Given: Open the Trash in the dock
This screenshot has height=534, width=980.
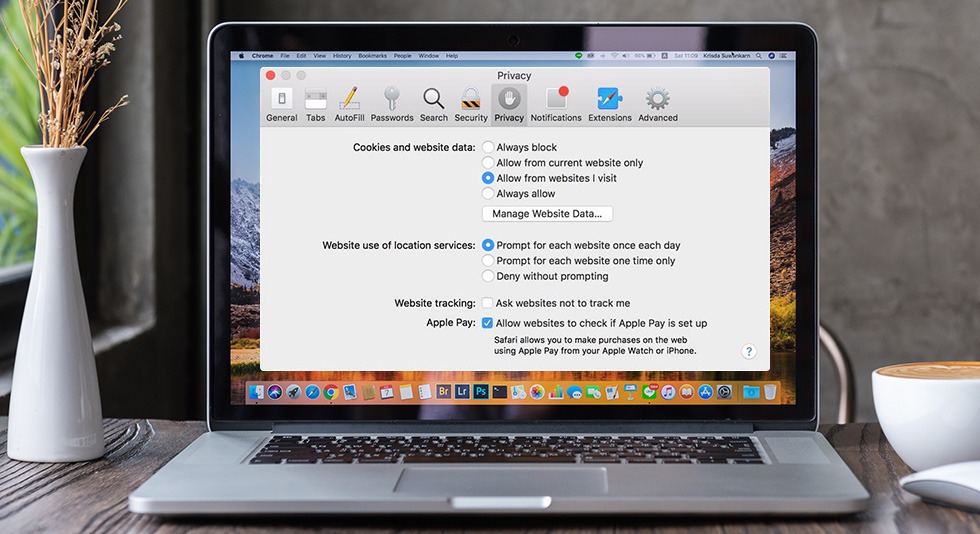Looking at the screenshot, I should 770,392.
